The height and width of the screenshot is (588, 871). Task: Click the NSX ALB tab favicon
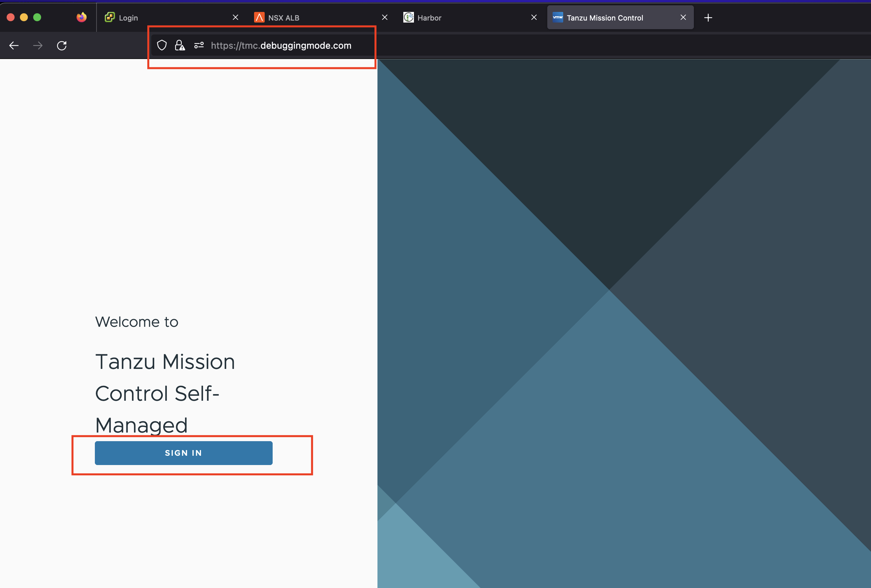259,17
